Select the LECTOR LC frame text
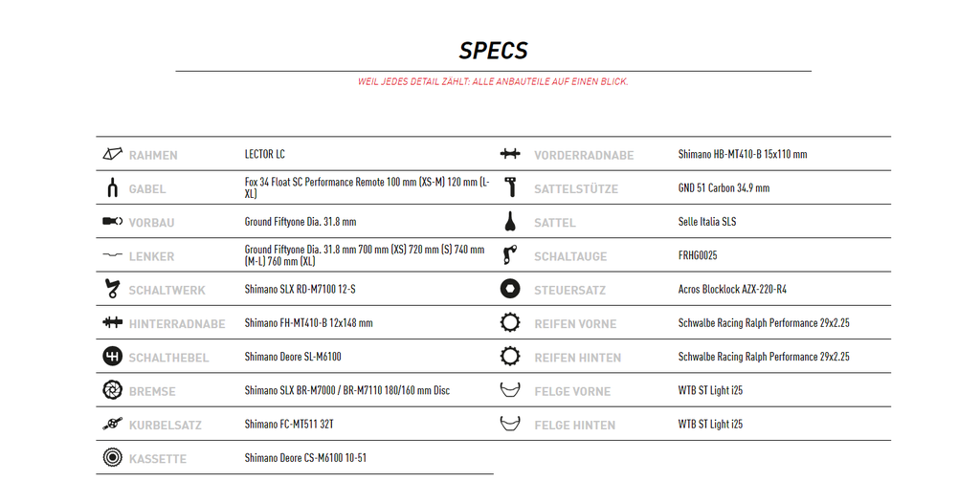This screenshot has width=980, height=481. [x=264, y=154]
